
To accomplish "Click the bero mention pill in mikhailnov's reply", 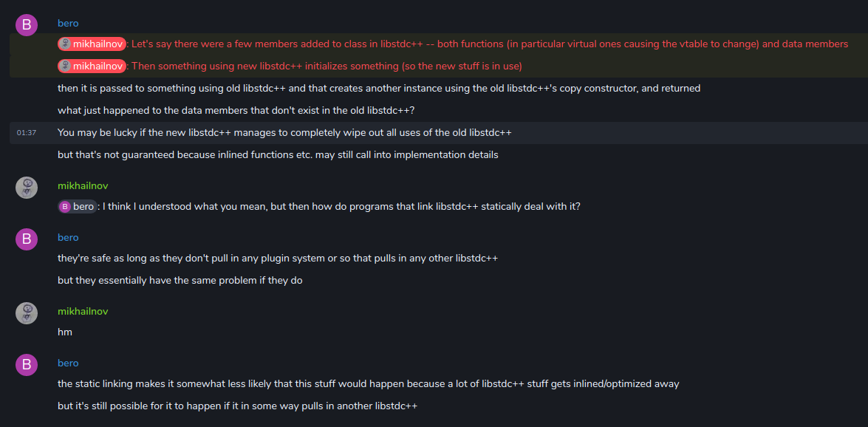I will 78,207.
